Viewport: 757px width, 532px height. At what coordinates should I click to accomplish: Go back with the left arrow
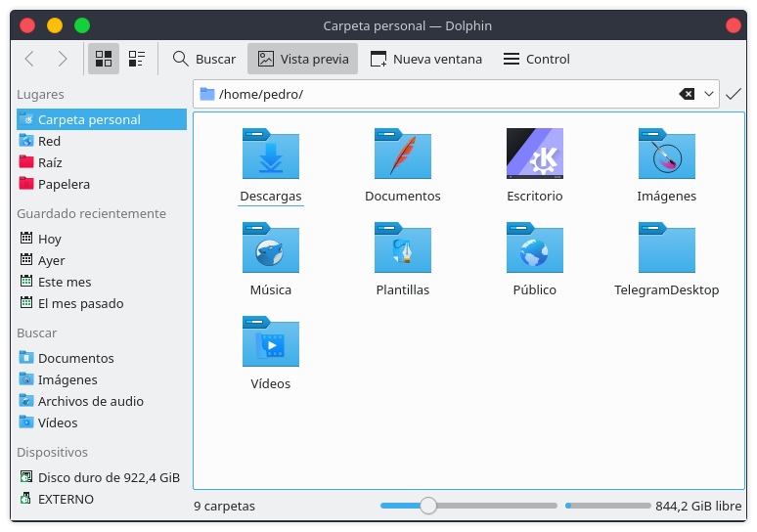tap(29, 59)
